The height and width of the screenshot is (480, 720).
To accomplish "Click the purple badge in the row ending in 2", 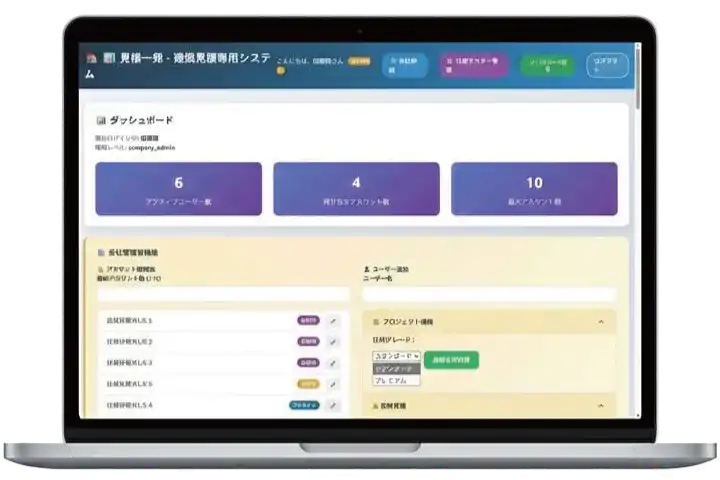I will pos(309,341).
